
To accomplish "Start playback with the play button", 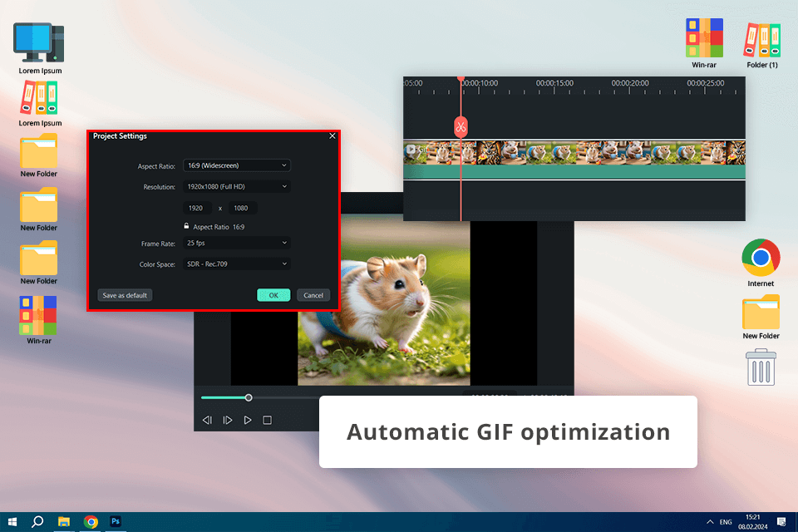I will (x=248, y=420).
